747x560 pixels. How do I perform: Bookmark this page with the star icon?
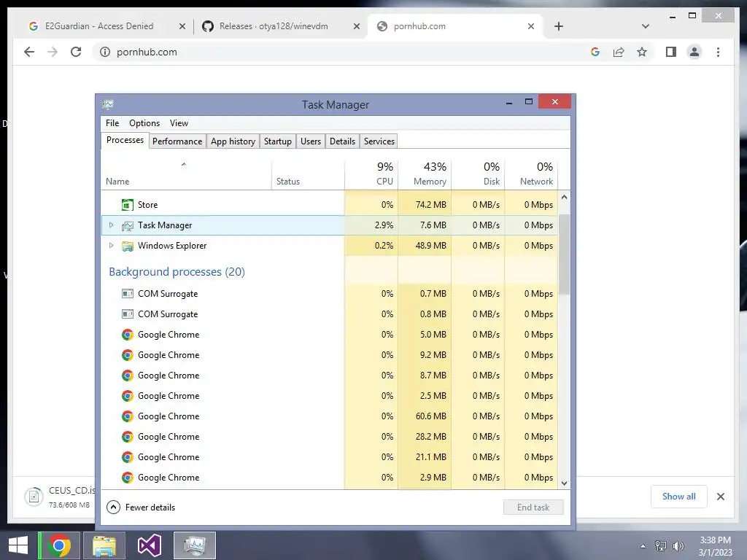(642, 52)
